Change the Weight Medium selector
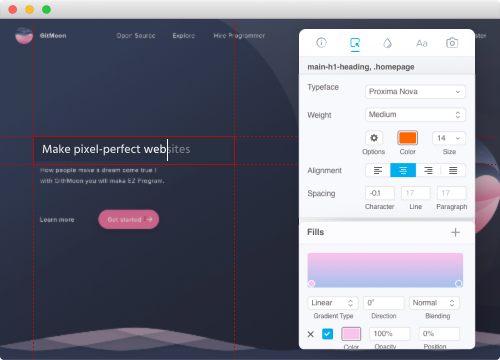 point(415,115)
